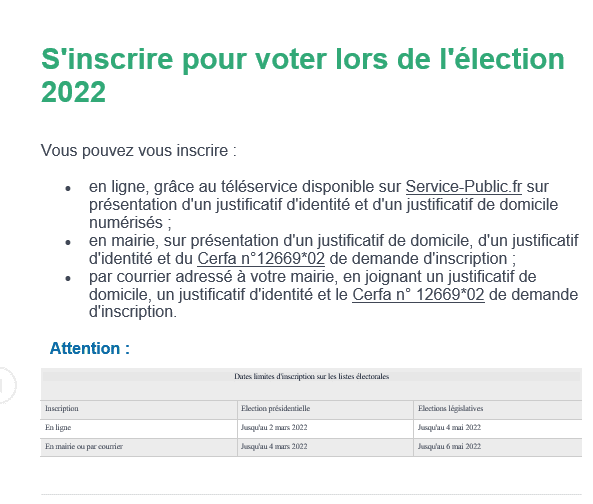This screenshot has width=593, height=504.
Task: Click the table caption 'Dates limites d'inscription'
Action: (x=311, y=376)
